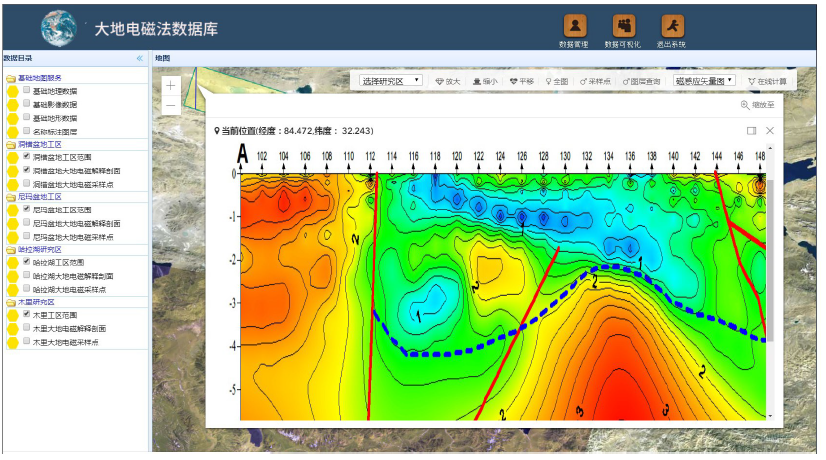Uncheck 洞错盆地大地电磁解释剖面 checkbox
The image size is (826, 460).
tap(26, 170)
